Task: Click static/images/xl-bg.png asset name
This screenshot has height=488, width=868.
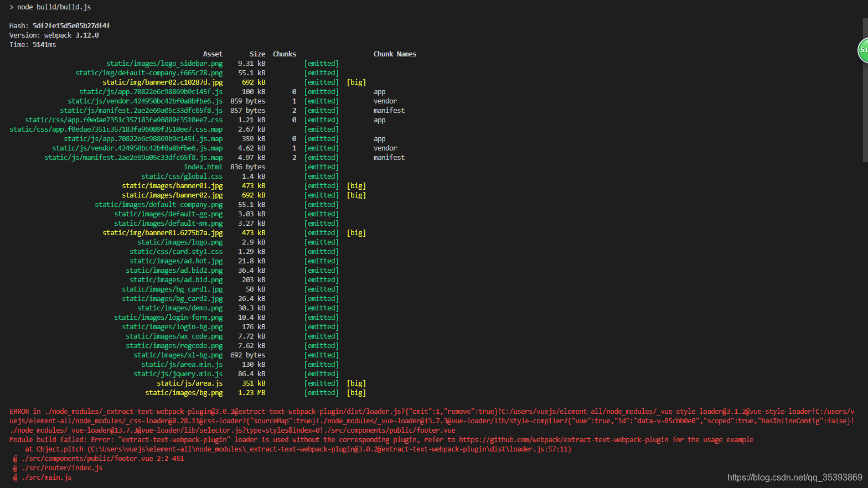Action: [x=178, y=355]
